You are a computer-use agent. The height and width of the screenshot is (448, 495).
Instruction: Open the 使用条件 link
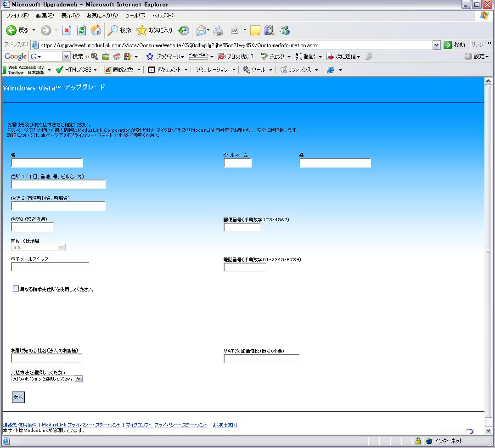(x=27, y=425)
